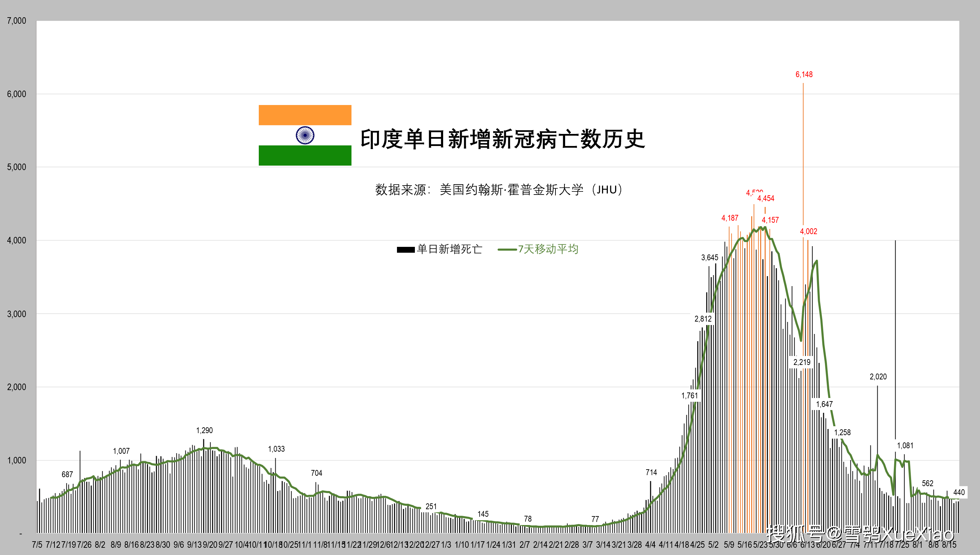Click the x-axis date 3/7

[x=588, y=545]
